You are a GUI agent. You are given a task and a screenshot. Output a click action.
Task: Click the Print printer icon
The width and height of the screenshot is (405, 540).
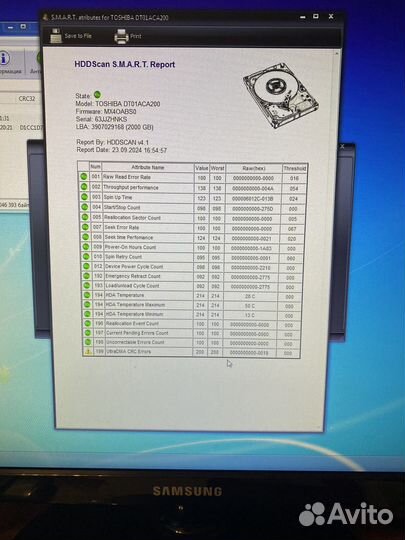tap(121, 37)
